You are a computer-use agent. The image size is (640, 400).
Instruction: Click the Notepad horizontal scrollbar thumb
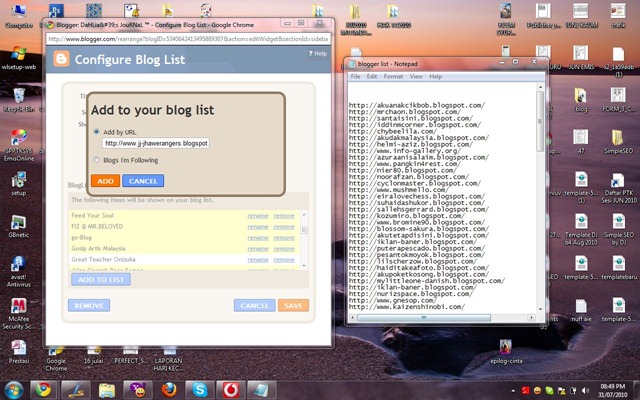[424, 317]
